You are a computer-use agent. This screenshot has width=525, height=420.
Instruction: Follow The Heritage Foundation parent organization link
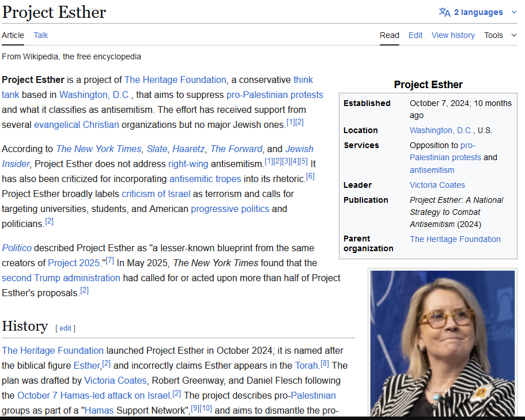[455, 240]
